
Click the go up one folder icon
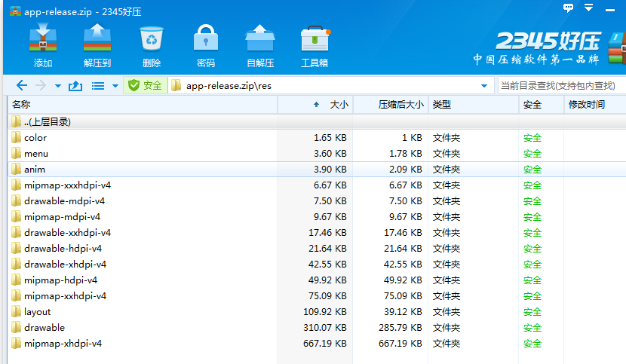[75, 86]
